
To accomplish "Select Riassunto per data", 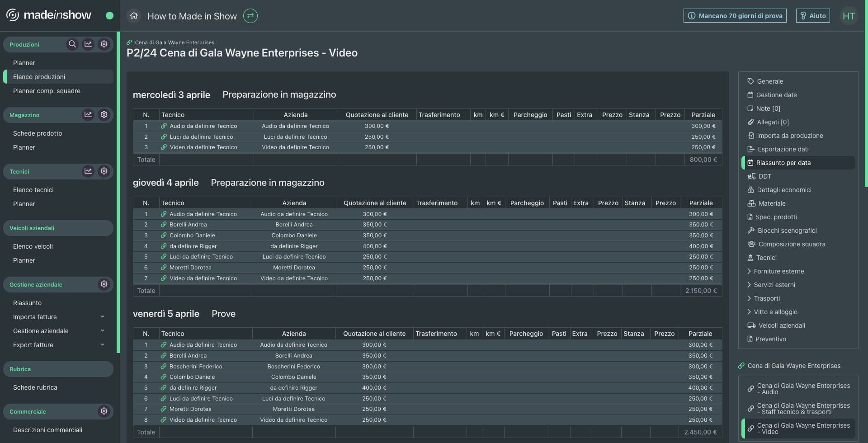I will point(798,163).
